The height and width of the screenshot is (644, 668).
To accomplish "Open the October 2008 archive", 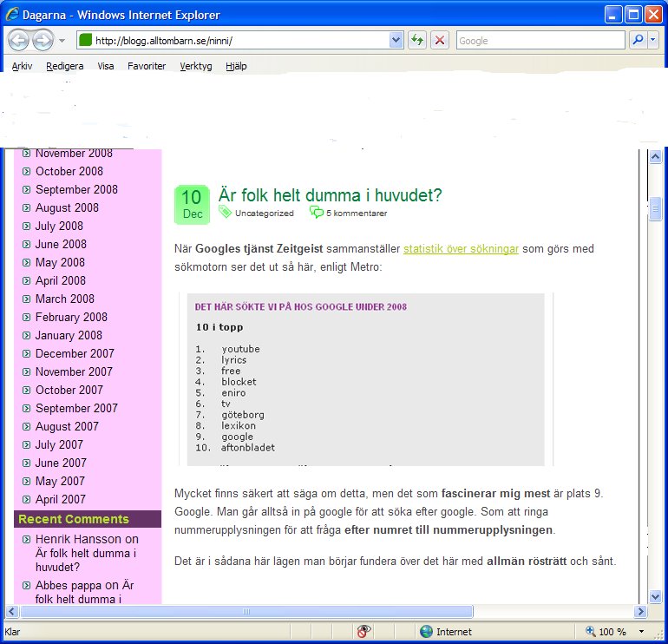I will (x=69, y=171).
